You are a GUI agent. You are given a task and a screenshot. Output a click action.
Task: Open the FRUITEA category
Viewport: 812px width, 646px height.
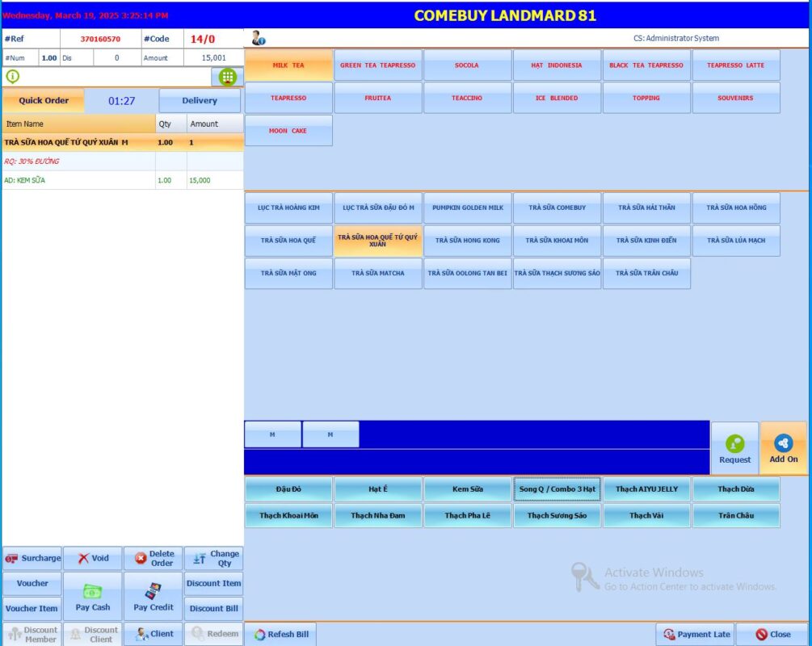pos(377,98)
